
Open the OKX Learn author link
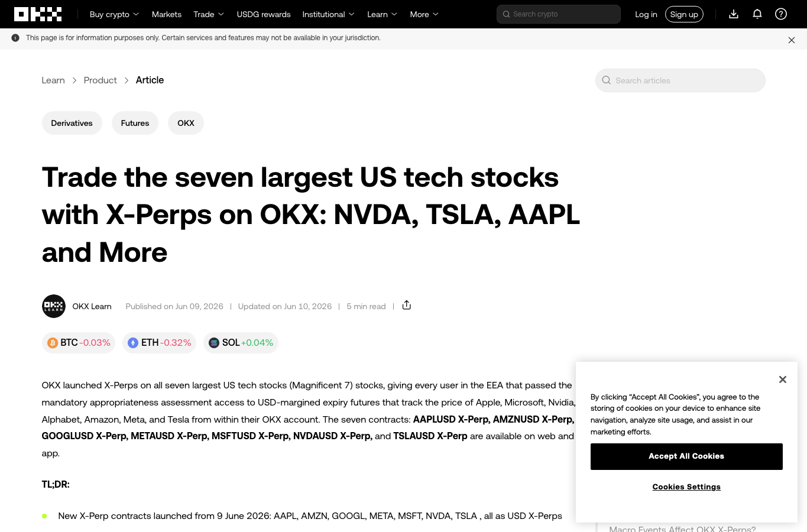pyautogui.click(x=92, y=306)
